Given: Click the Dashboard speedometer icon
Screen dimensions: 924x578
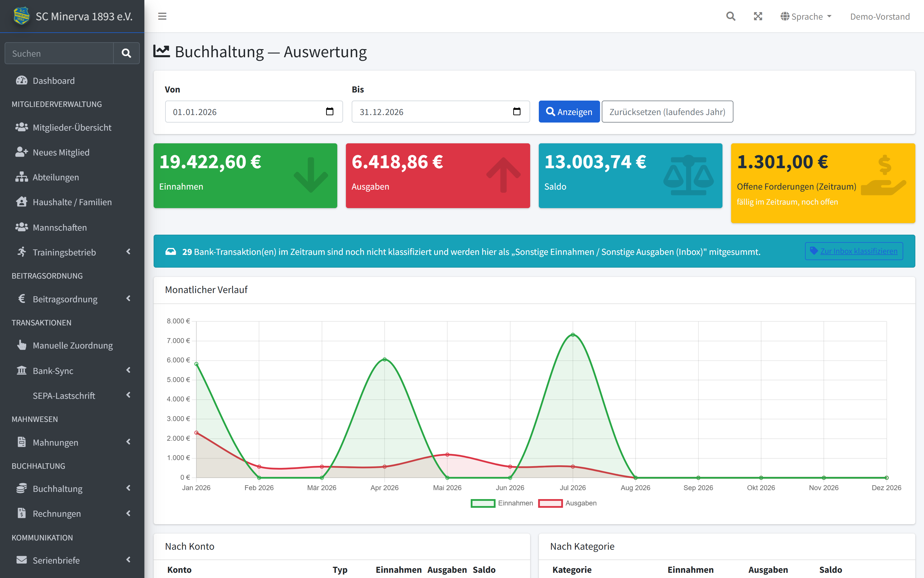Looking at the screenshot, I should tap(22, 80).
